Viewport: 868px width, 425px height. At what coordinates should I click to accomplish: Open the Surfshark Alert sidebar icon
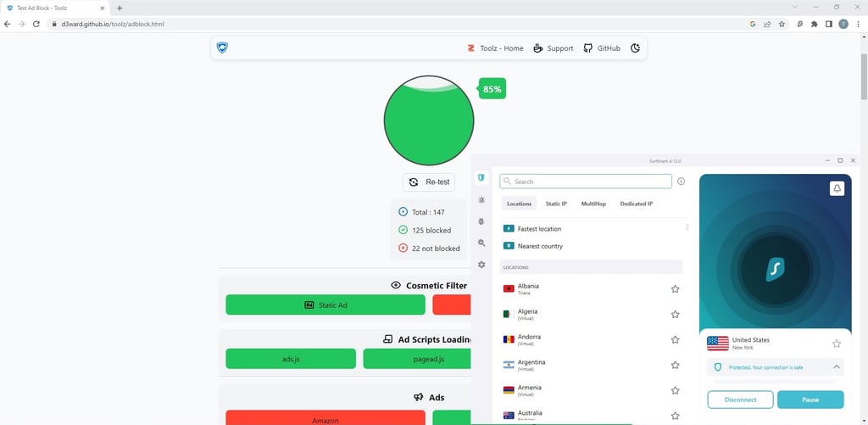point(481,199)
